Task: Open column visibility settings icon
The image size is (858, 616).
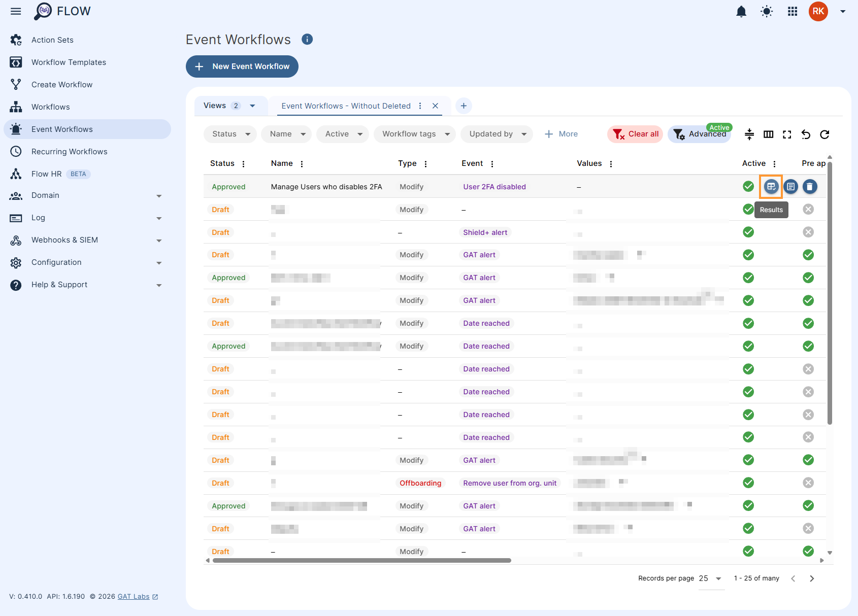Action: click(768, 134)
